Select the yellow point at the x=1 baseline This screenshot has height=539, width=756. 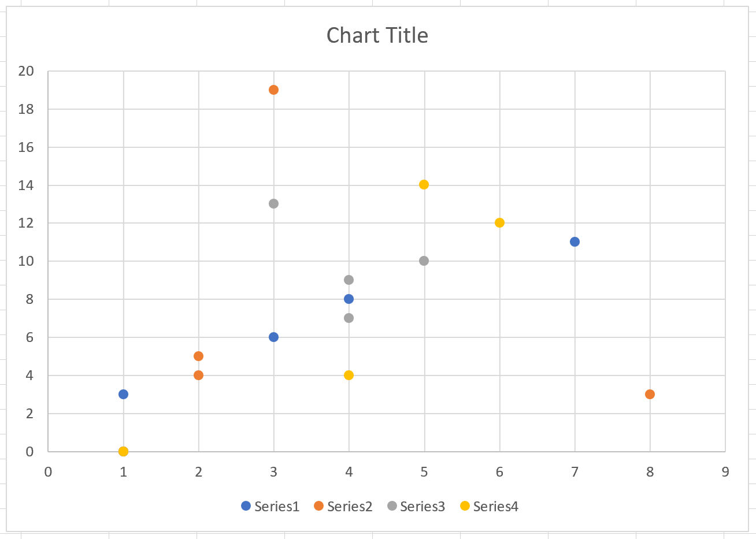click(x=123, y=451)
